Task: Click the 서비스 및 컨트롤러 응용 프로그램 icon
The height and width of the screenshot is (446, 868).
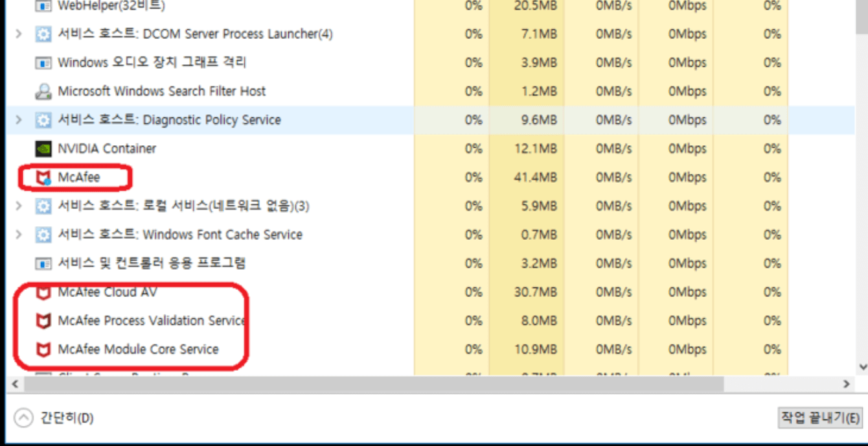Action: coord(43,263)
